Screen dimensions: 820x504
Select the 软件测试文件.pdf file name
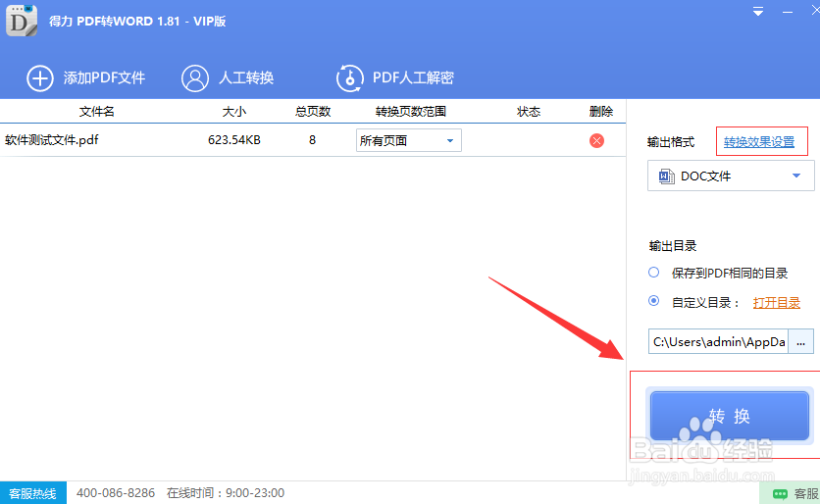[52, 140]
